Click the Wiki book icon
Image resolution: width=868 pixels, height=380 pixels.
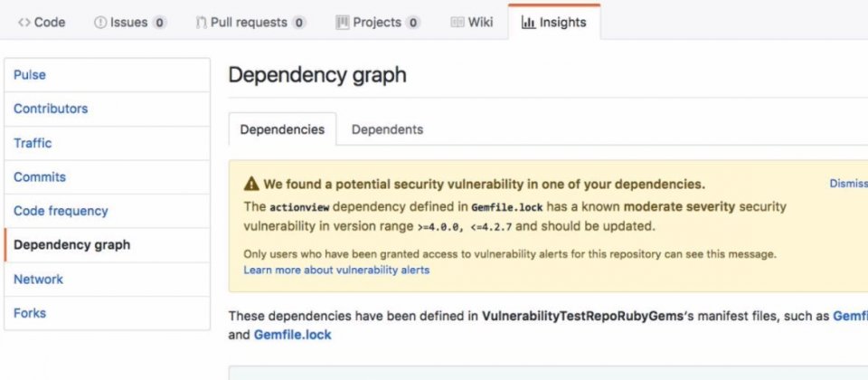pos(458,22)
